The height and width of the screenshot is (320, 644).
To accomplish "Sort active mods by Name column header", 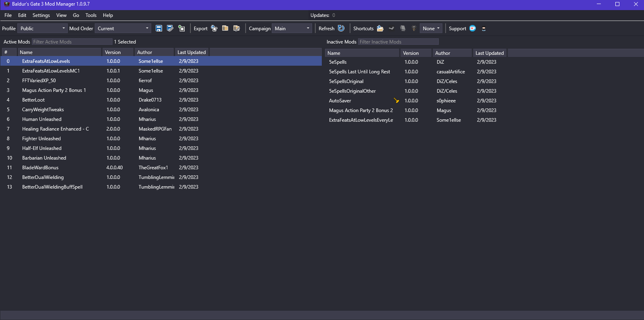I will click(60, 52).
